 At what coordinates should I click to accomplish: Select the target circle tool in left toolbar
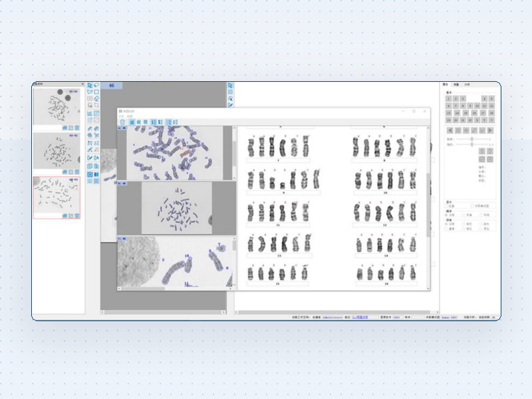click(x=90, y=174)
